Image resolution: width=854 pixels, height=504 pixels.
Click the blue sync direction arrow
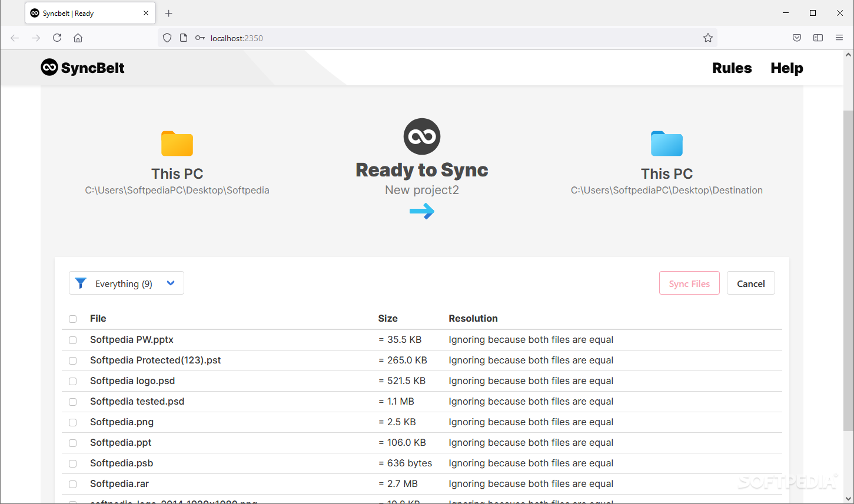(422, 211)
